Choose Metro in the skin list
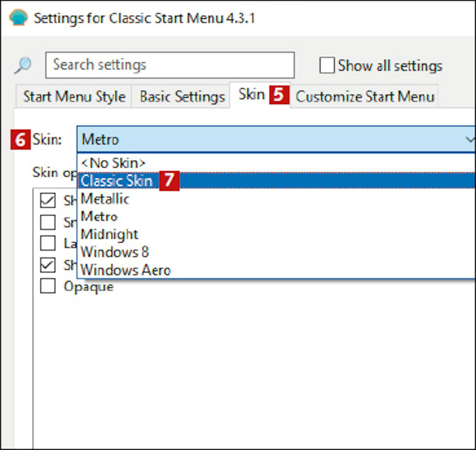The image size is (476, 450). (99, 217)
